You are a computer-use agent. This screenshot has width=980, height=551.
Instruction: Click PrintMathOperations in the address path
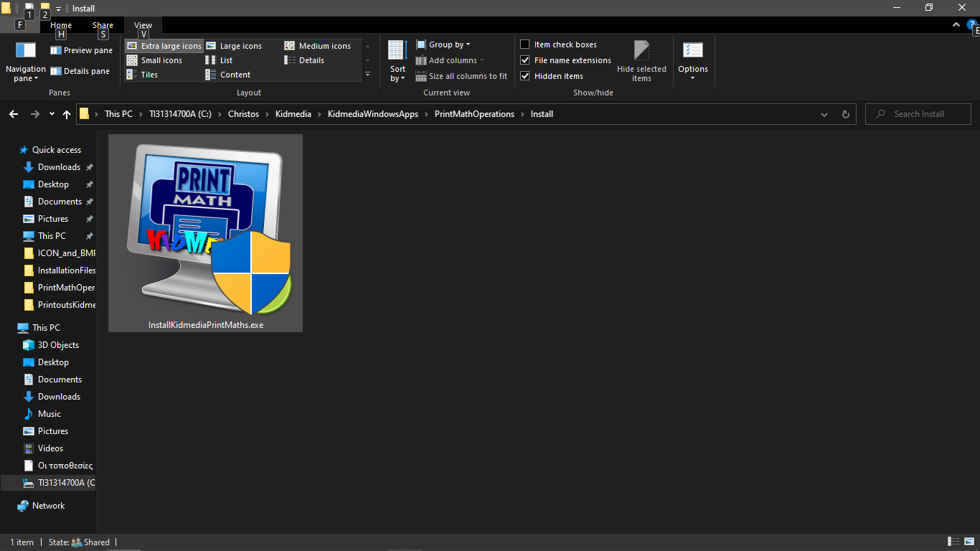[474, 114]
